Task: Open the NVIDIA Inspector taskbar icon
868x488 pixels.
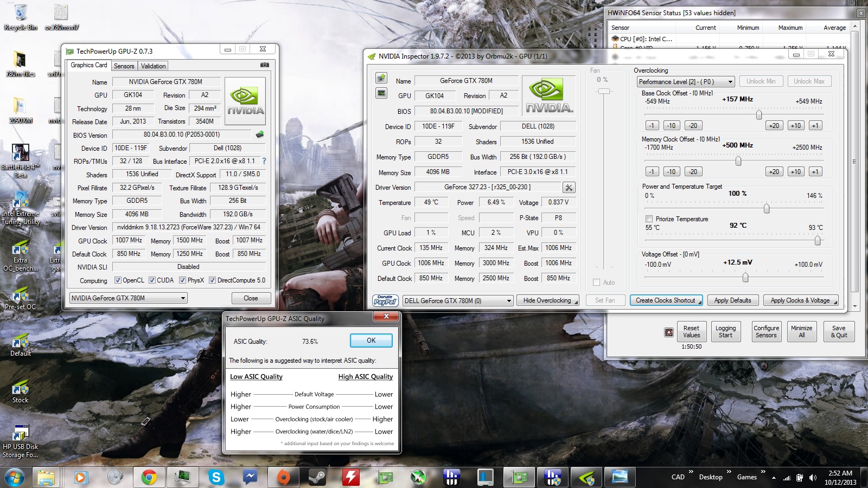Action: pyautogui.click(x=586, y=477)
